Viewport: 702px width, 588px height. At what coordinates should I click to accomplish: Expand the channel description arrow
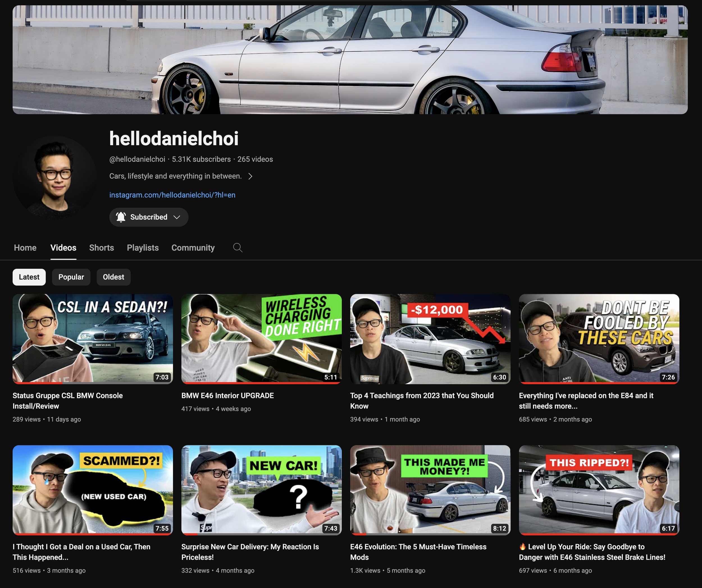pyautogui.click(x=250, y=176)
